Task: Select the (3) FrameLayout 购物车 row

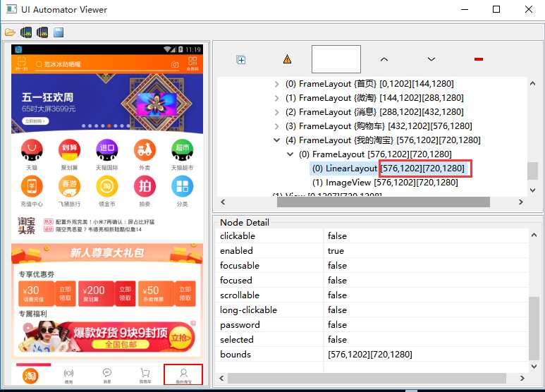Action: click(379, 125)
